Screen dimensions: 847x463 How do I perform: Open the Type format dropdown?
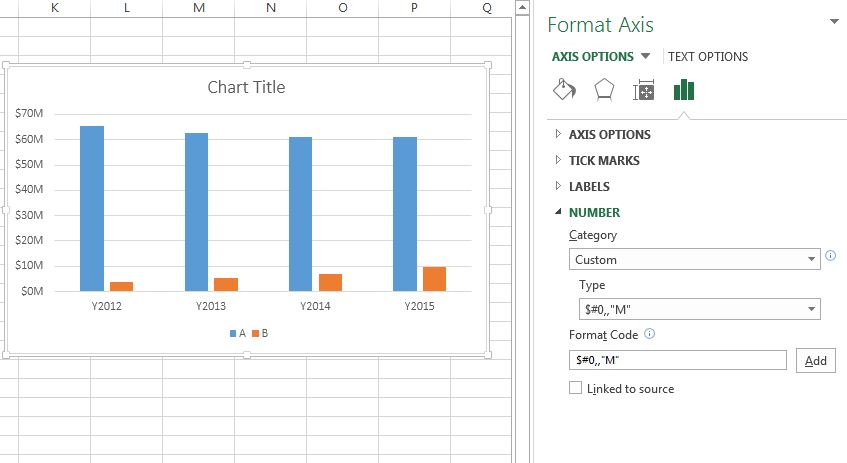700,309
